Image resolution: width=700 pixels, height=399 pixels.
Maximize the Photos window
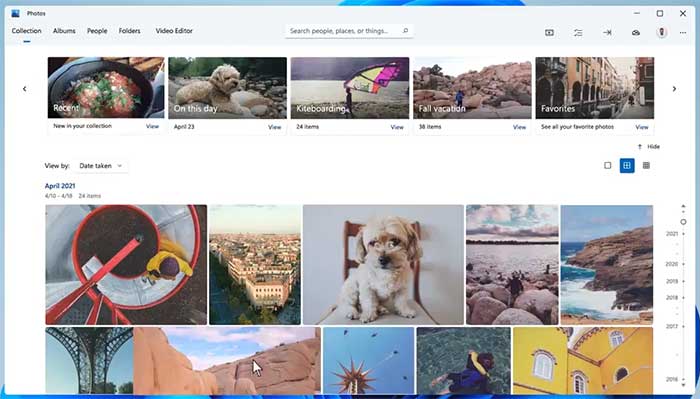click(x=660, y=13)
